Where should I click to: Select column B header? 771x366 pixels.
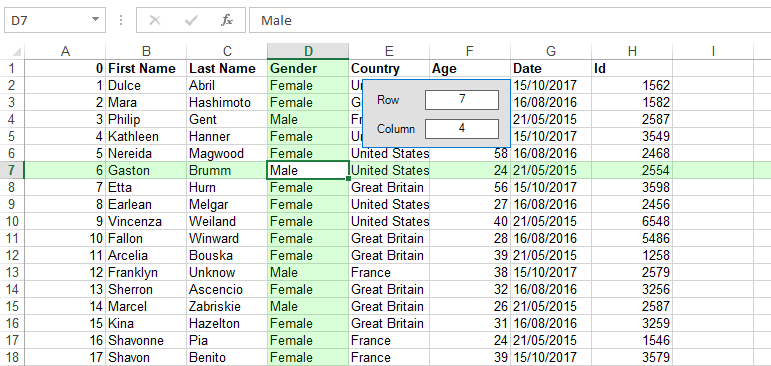coord(146,51)
